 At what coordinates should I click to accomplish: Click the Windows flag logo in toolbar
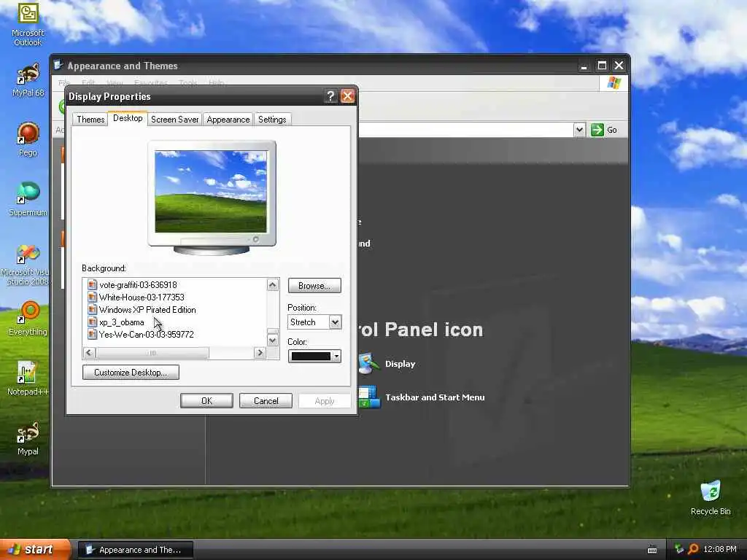614,83
